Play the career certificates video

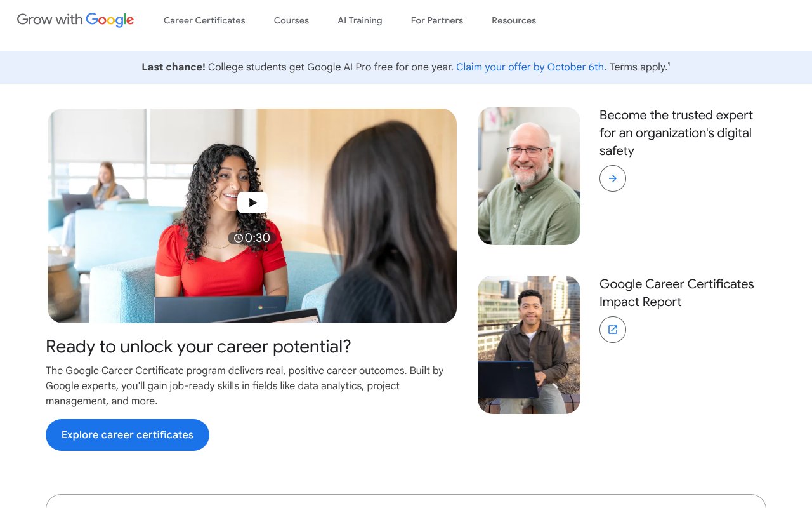pos(252,203)
